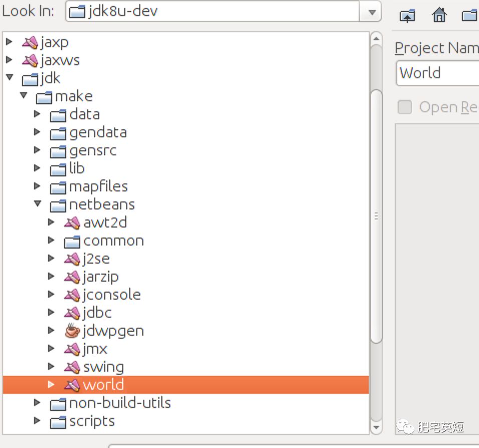479x448 pixels.
Task: Select the jdwpgen row label
Action: [113, 331]
